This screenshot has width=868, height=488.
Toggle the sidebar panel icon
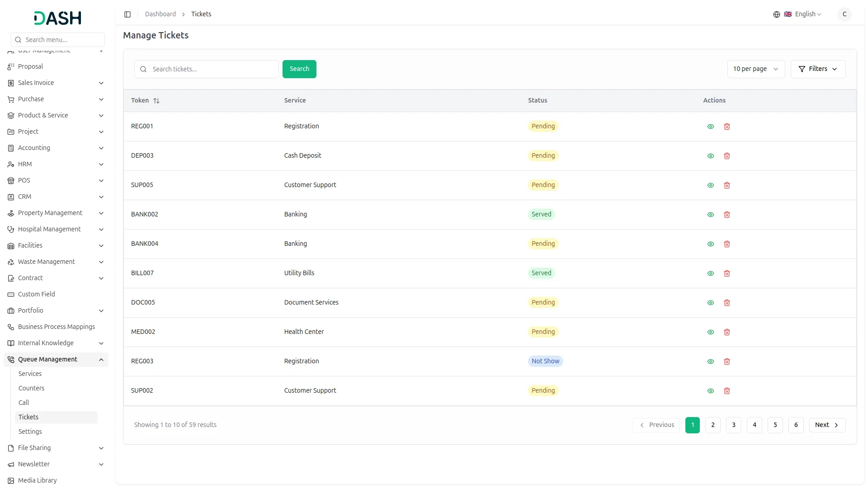click(127, 14)
